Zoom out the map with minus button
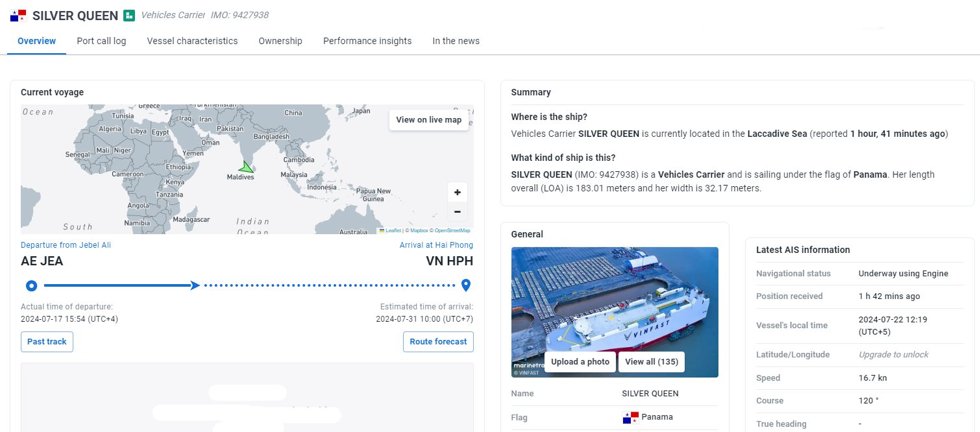Viewport: 980px width, 432px height. click(x=457, y=211)
